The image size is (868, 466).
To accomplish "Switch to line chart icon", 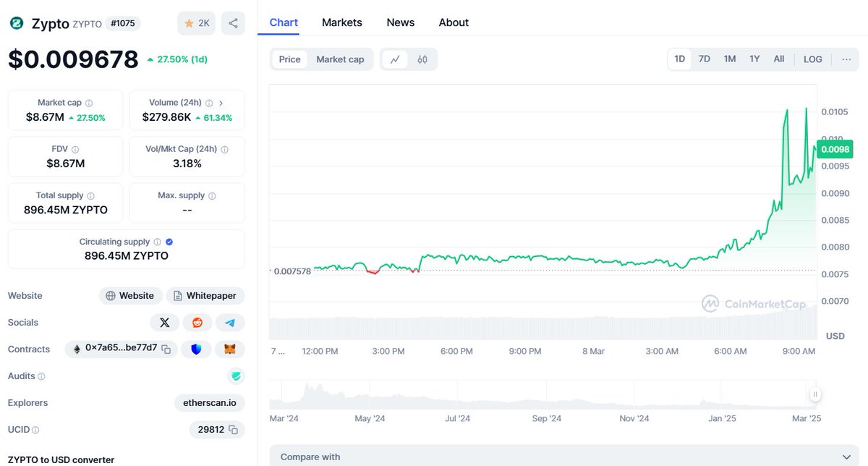I will tap(395, 59).
